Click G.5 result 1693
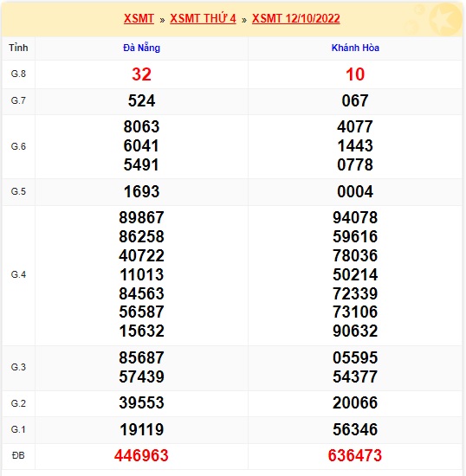 (x=141, y=192)
